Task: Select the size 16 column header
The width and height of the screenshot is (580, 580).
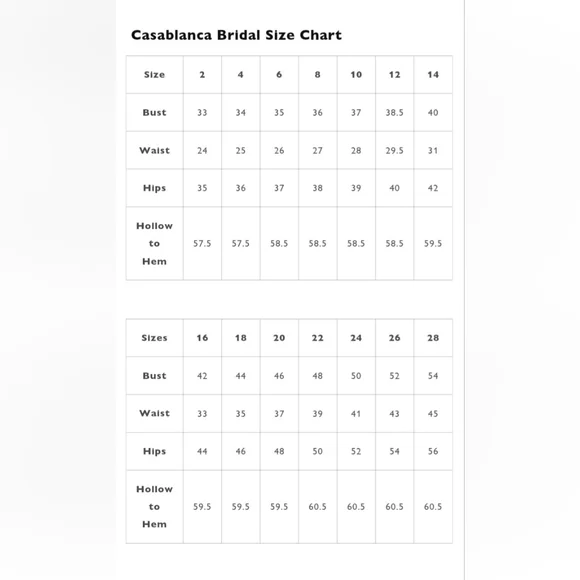Action: [x=202, y=338]
